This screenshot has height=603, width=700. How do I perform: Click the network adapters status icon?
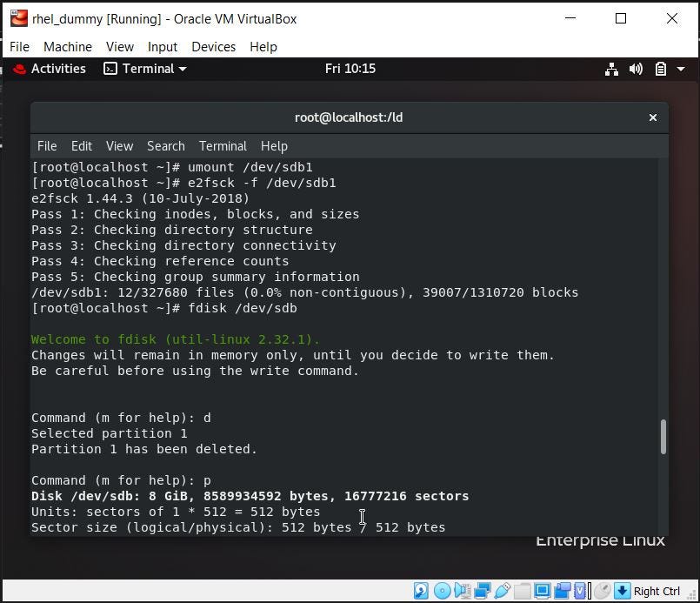[x=483, y=591]
